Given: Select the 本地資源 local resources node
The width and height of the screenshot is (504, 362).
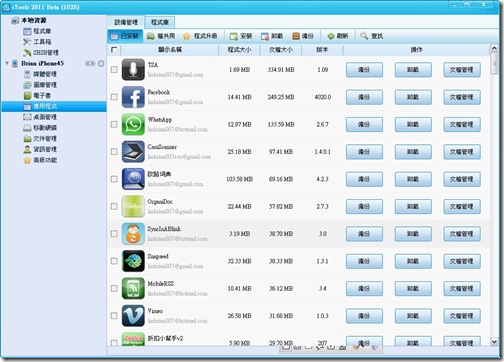Looking at the screenshot, I should click(x=29, y=20).
